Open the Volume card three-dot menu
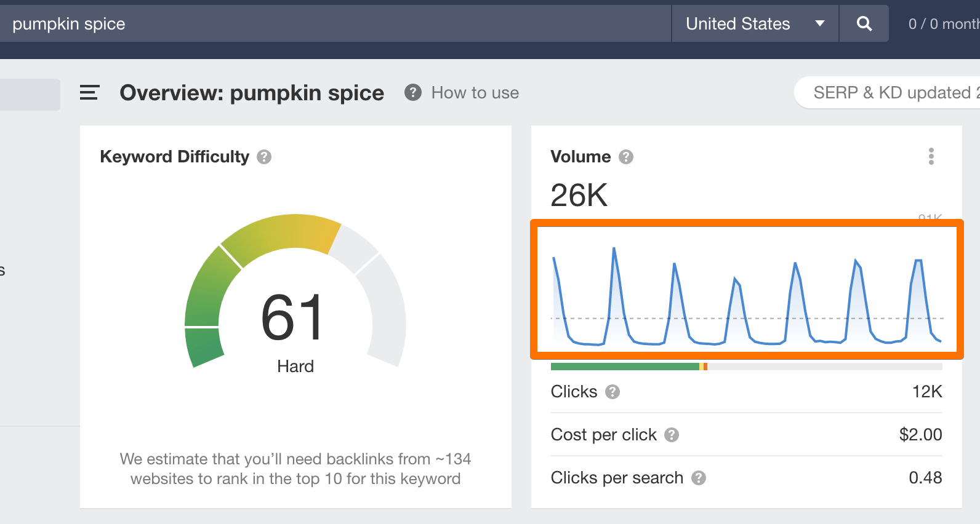The width and height of the screenshot is (980, 524). 931,156
